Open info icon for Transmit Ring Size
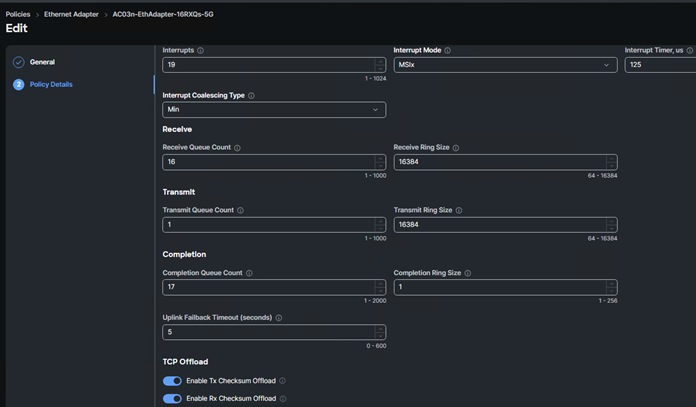This screenshot has width=696, height=407. click(x=459, y=210)
